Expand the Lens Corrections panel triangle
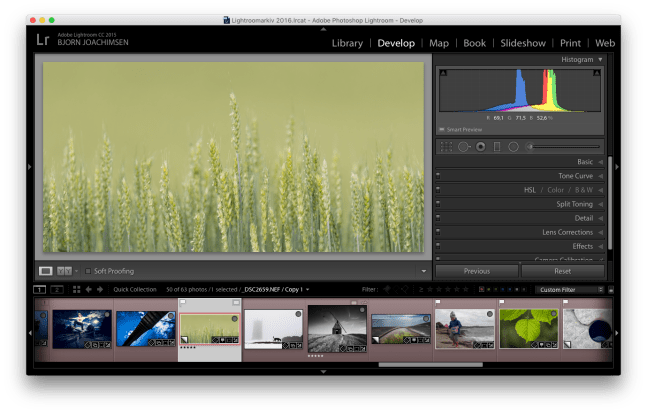The image size is (647, 413). 601,232
